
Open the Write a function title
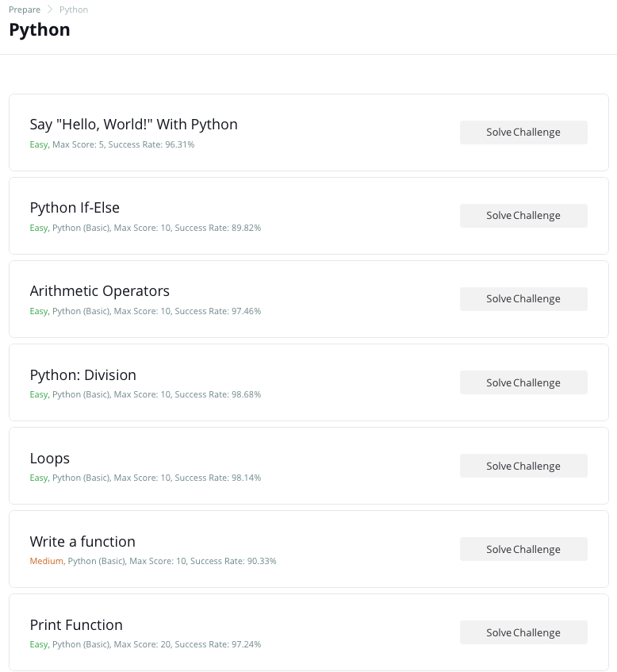pos(82,542)
